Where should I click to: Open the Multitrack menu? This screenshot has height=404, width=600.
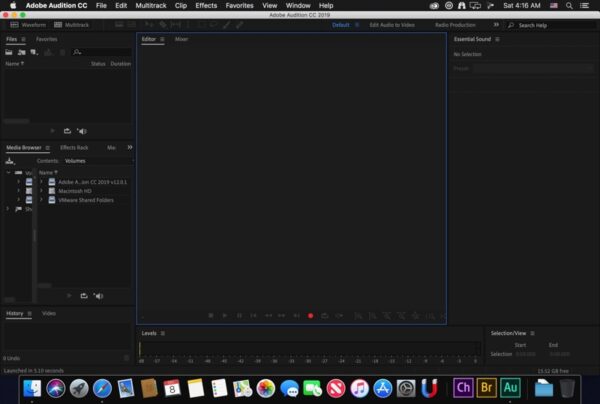(151, 5)
